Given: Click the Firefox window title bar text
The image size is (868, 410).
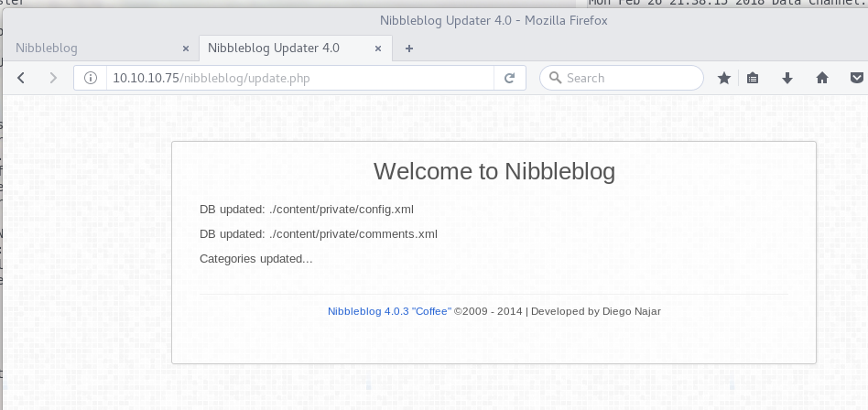Looking at the screenshot, I should 494,20.
